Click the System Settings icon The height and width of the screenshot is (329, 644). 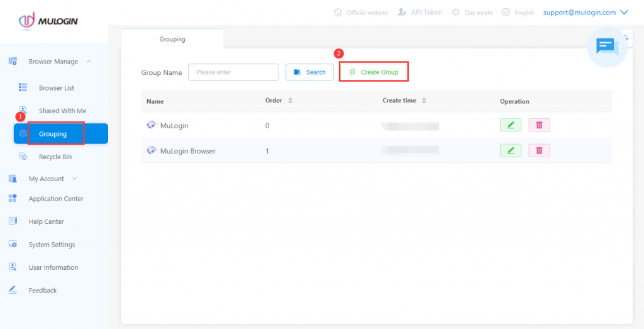coord(13,244)
